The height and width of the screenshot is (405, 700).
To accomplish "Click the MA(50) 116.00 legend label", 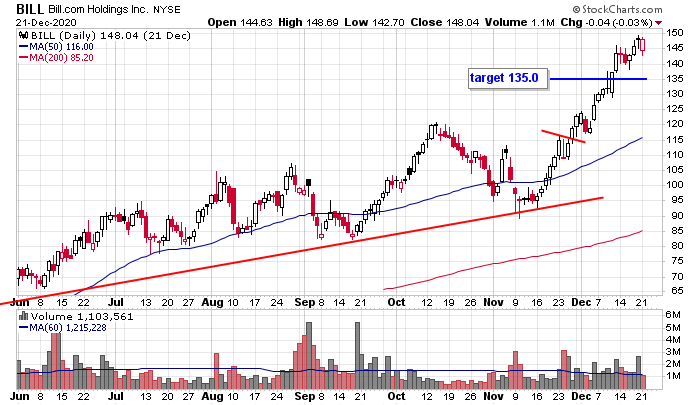I will 62,47.
